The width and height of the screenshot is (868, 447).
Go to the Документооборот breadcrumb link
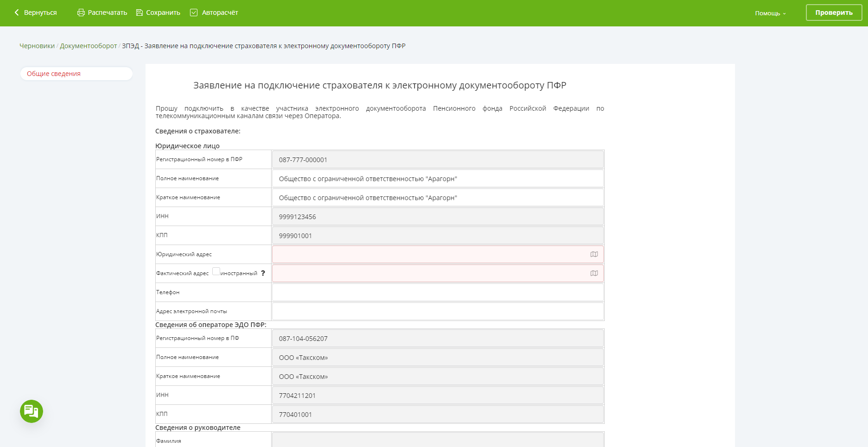coord(88,46)
